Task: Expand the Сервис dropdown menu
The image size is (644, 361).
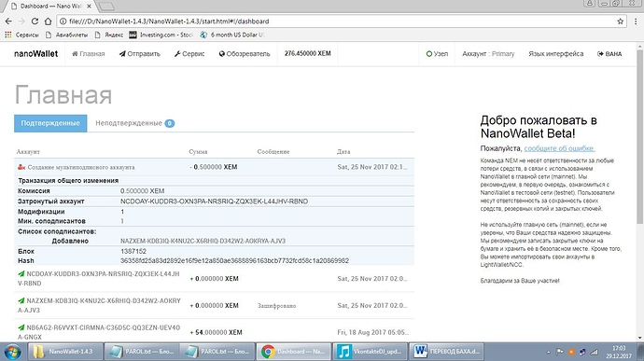Action: (189, 54)
